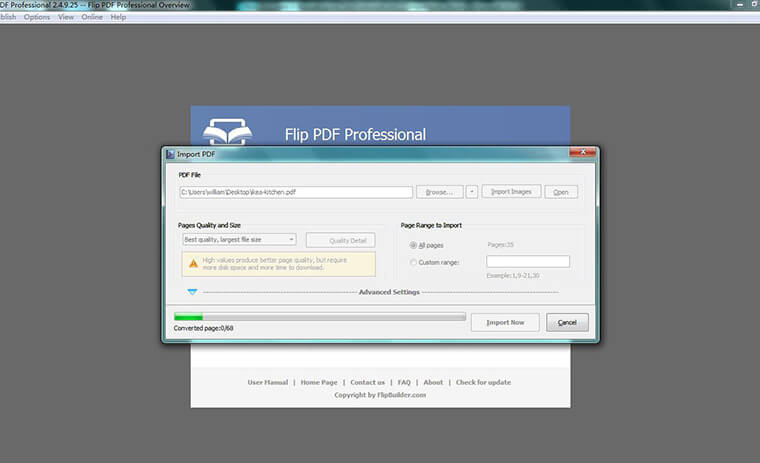Click the Copyright by FlipBuilder.com text

[x=380, y=395]
